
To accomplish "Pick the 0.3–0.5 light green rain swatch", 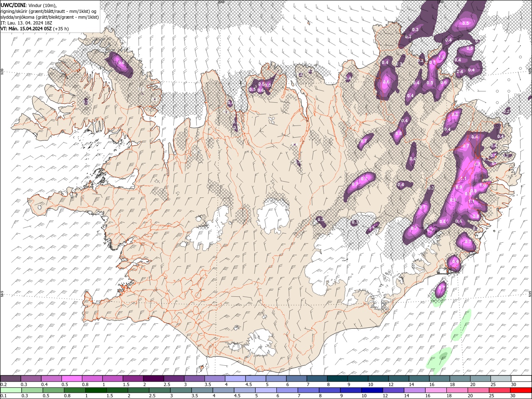I will pyautogui.click(x=32, y=390).
